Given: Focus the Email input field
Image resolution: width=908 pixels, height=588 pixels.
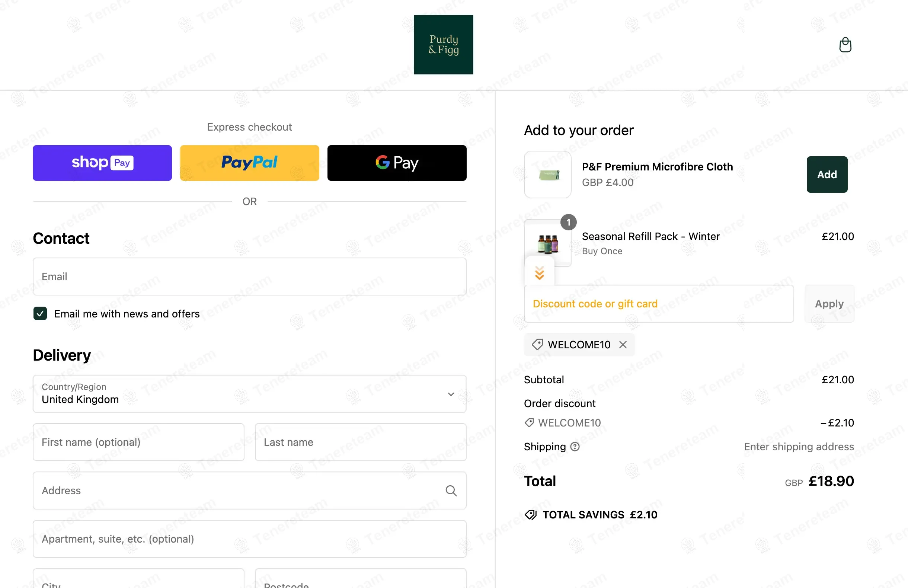Looking at the screenshot, I should click(249, 277).
